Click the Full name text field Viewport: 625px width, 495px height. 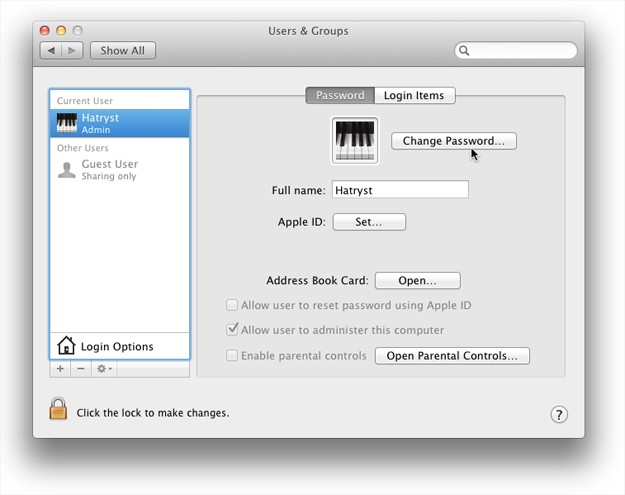pos(400,190)
